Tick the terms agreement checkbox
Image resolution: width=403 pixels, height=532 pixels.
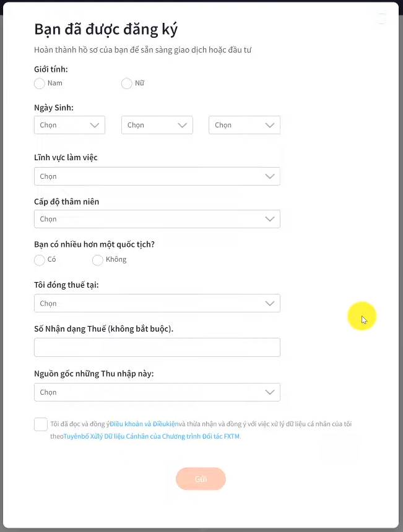click(x=41, y=424)
